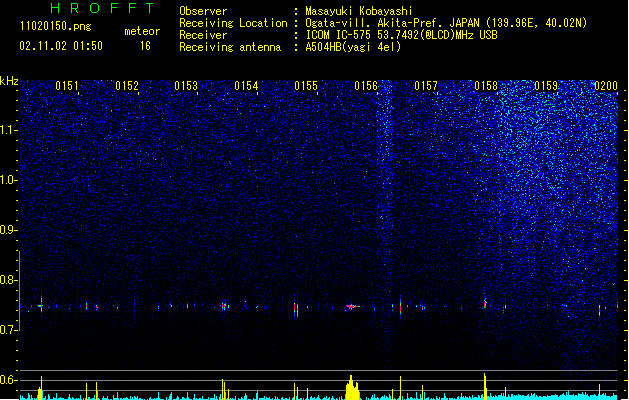Click the HROFFT title text

pyautogui.click(x=103, y=8)
